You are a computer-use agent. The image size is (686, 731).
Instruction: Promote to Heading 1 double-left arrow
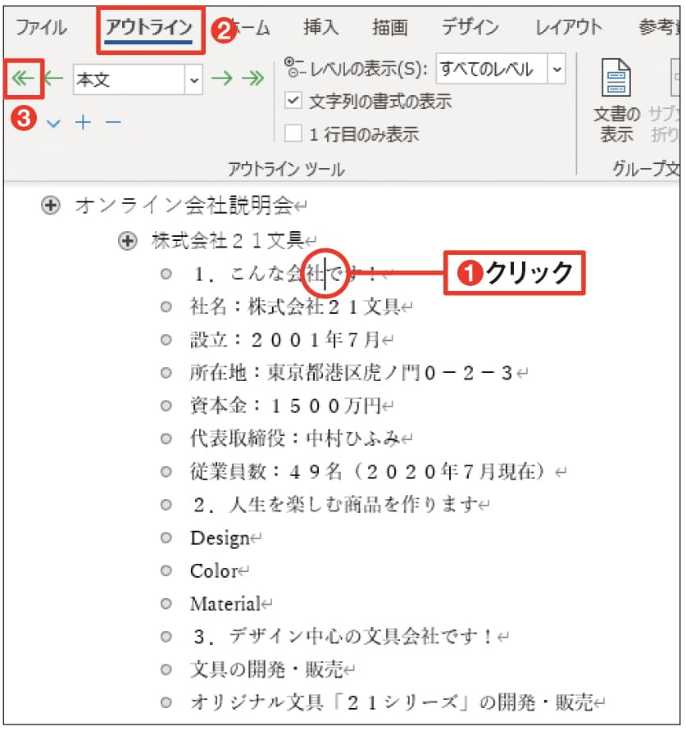click(x=23, y=78)
